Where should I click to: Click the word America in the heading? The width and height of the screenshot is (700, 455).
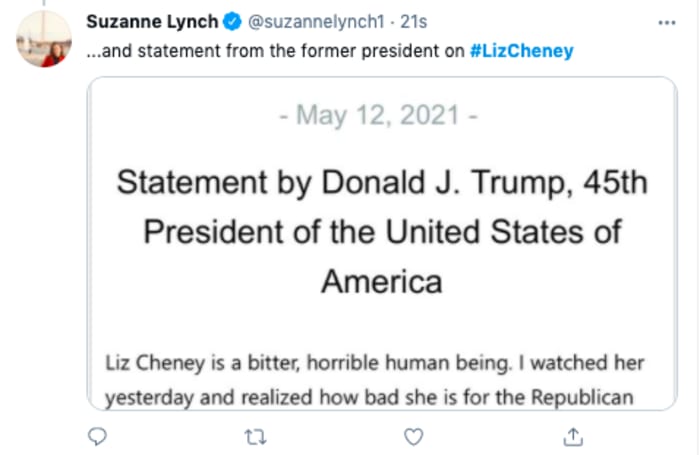click(382, 281)
